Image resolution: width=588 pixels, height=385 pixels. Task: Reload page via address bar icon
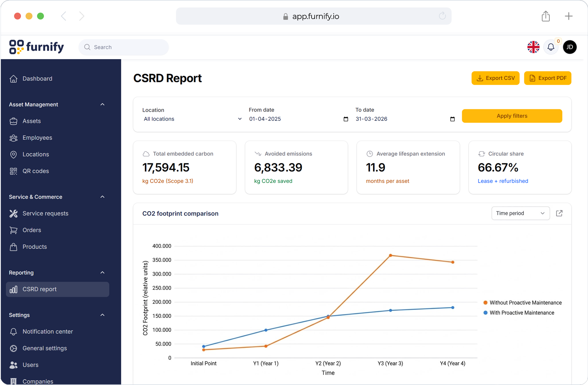(x=442, y=16)
